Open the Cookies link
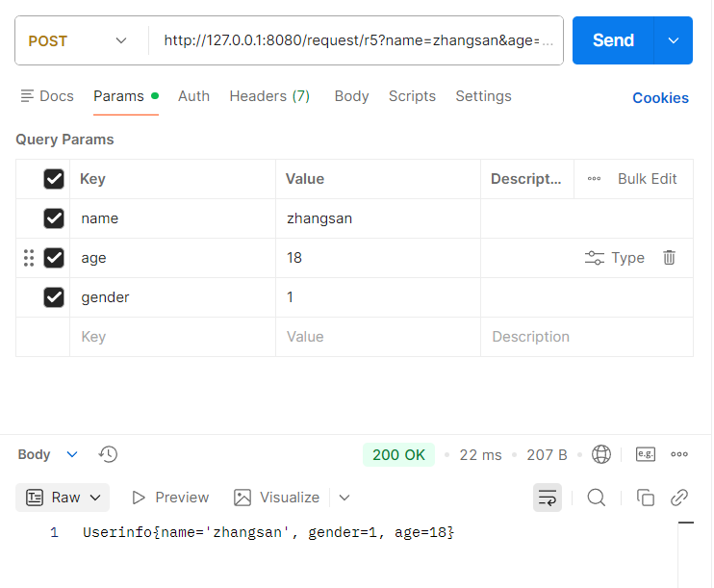Screen dimensions: 714x588 tap(660, 98)
